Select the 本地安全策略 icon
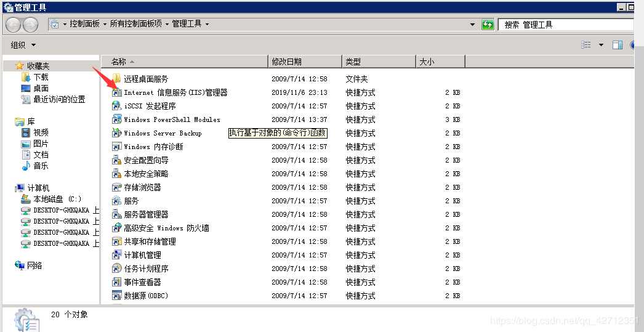Viewport: 644px width, 332px height. click(x=116, y=174)
